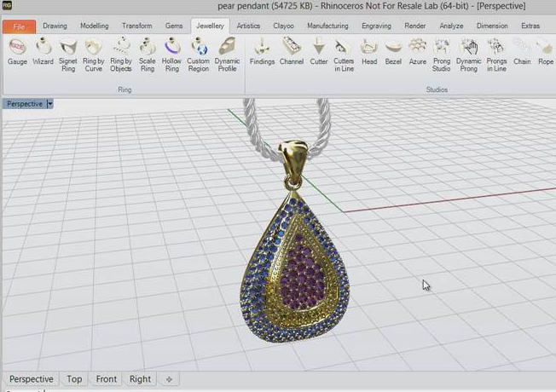Switch to the Artistics ribbon tab
Viewport: 556px width, 392px height.
pos(248,26)
